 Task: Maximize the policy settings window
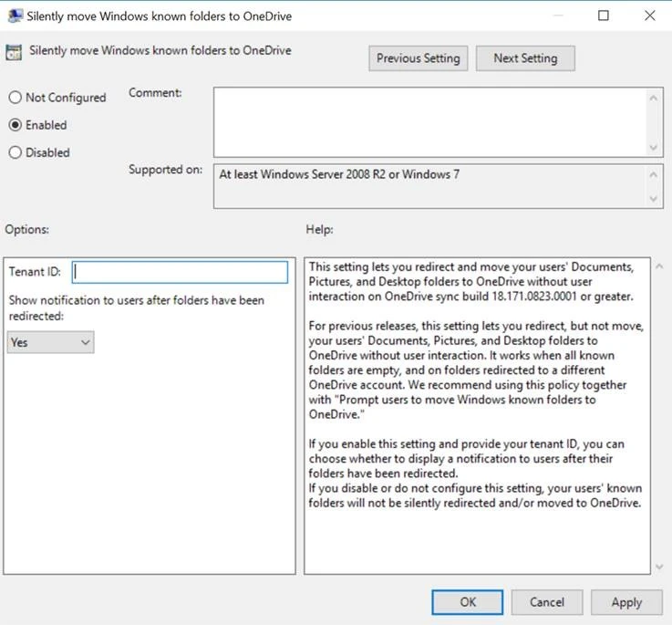coord(604,16)
